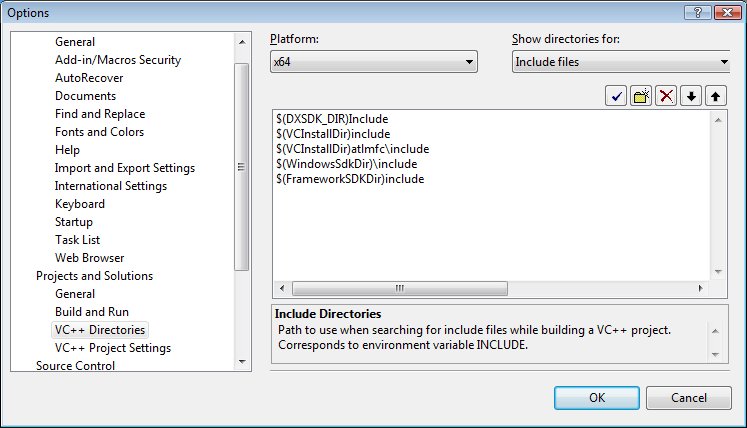Screen dimensions: 747x428
Task: Click the Check Entries checkmark icon
Action: click(616, 96)
